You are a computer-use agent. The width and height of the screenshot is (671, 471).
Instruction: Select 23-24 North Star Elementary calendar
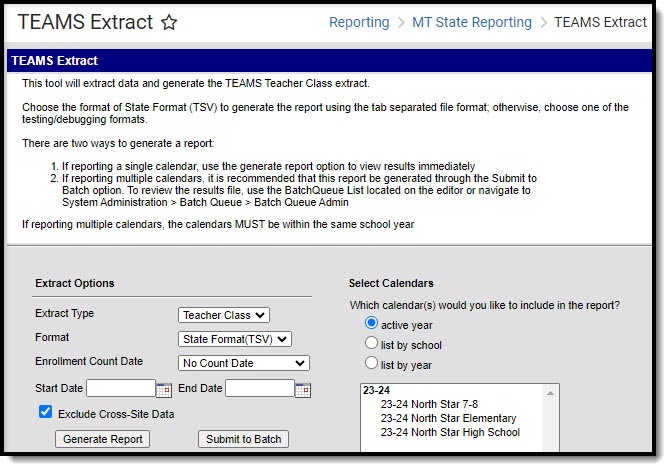448,418
